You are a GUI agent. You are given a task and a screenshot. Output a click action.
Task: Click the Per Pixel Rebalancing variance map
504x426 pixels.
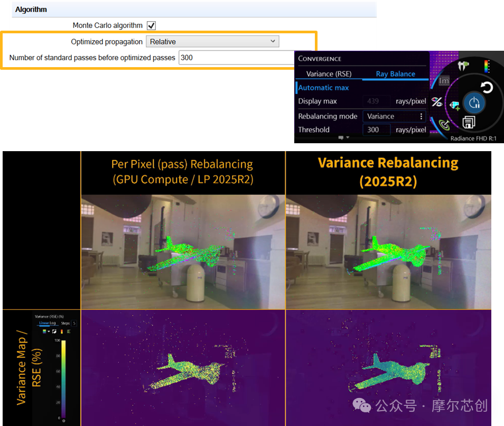coord(183,368)
